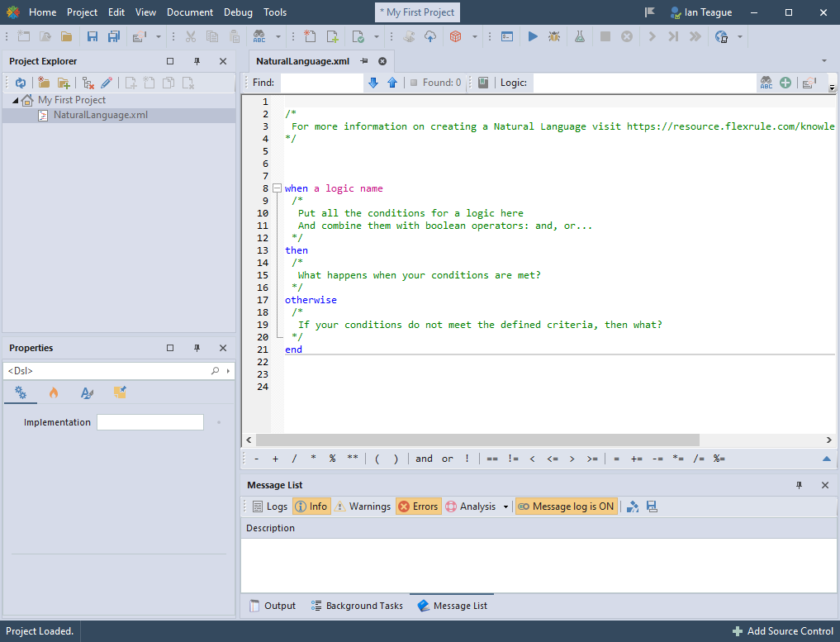Open the dropdown arrow next to the binoculars ABC icon

point(278,37)
